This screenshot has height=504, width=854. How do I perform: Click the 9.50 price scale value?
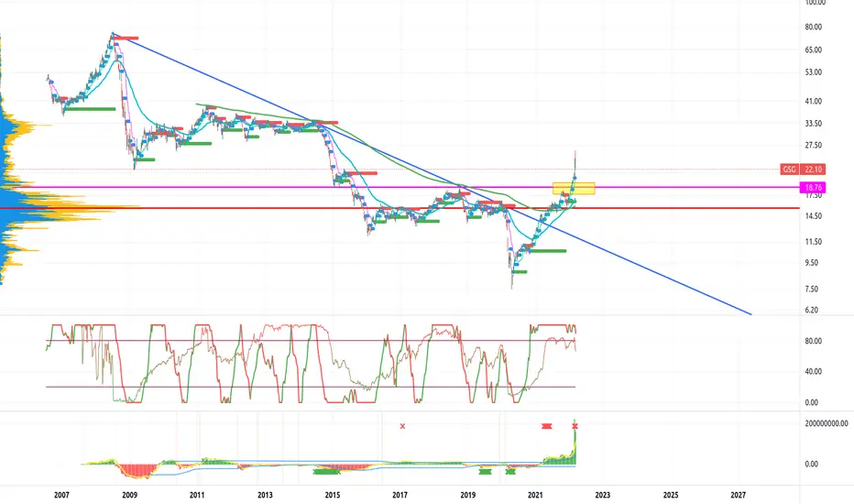(x=812, y=262)
